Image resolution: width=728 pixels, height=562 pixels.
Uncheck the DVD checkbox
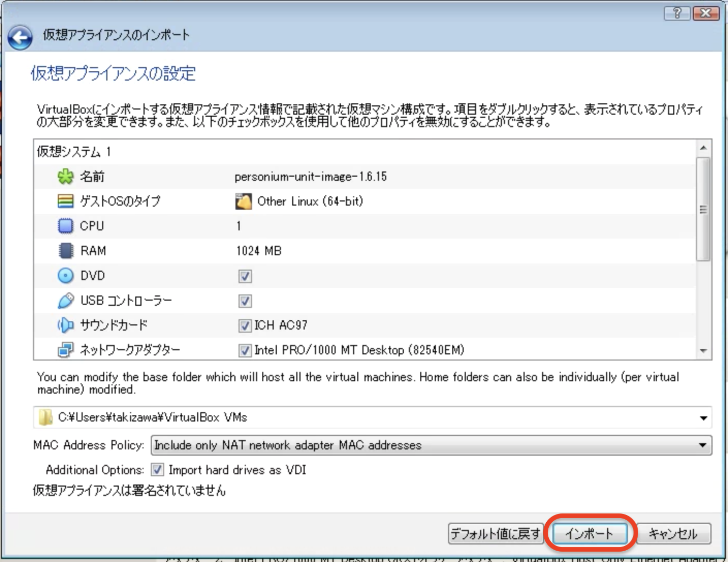(x=245, y=276)
